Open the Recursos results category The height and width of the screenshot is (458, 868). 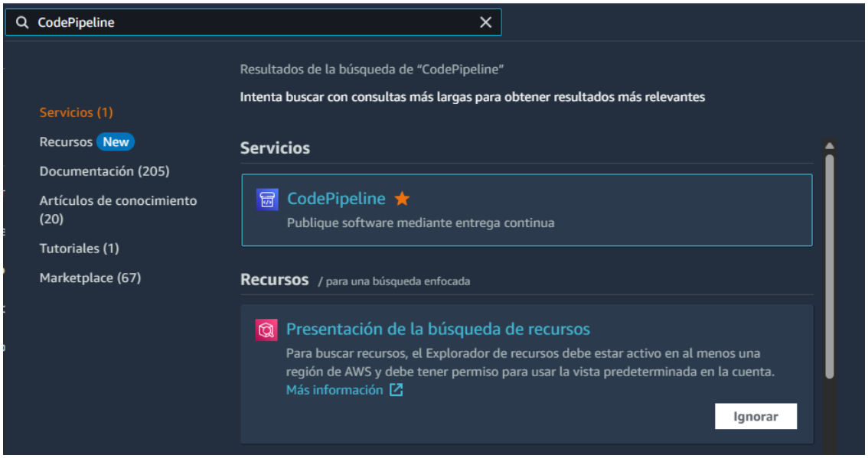tap(66, 142)
